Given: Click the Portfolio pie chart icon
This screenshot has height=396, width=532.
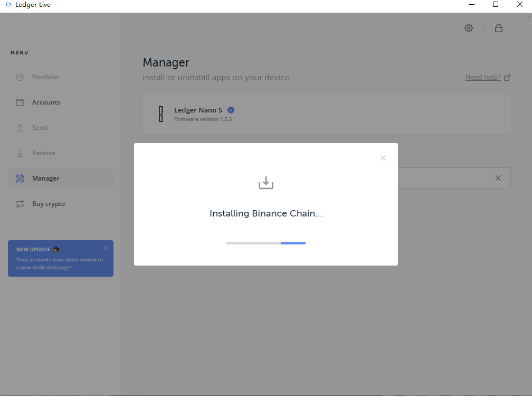Looking at the screenshot, I should tap(20, 77).
